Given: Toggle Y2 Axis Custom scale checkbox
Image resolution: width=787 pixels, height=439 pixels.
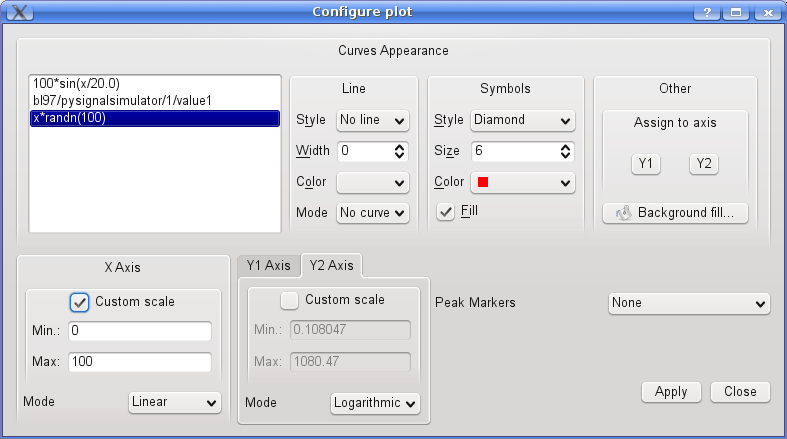Looking at the screenshot, I should coord(289,300).
